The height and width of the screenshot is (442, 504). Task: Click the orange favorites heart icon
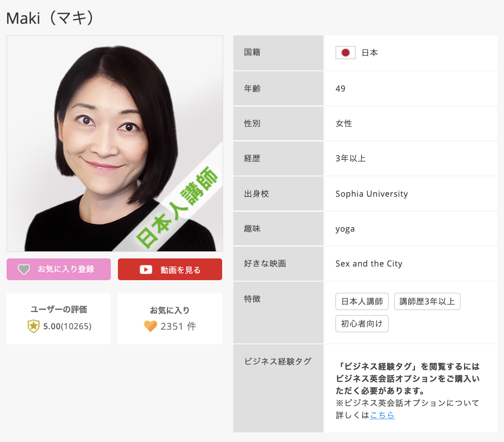150,326
